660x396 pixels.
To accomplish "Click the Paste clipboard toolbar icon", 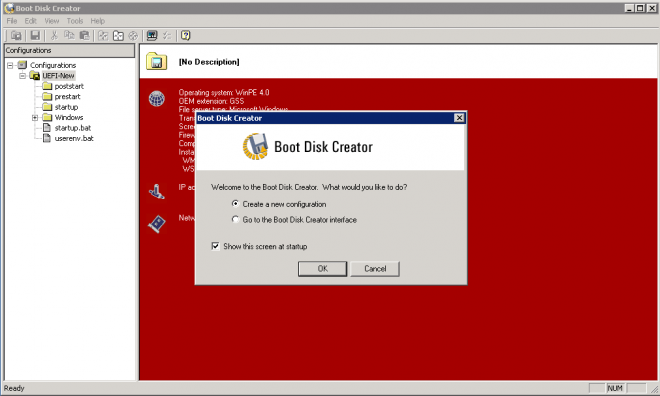I will pyautogui.click(x=85, y=36).
